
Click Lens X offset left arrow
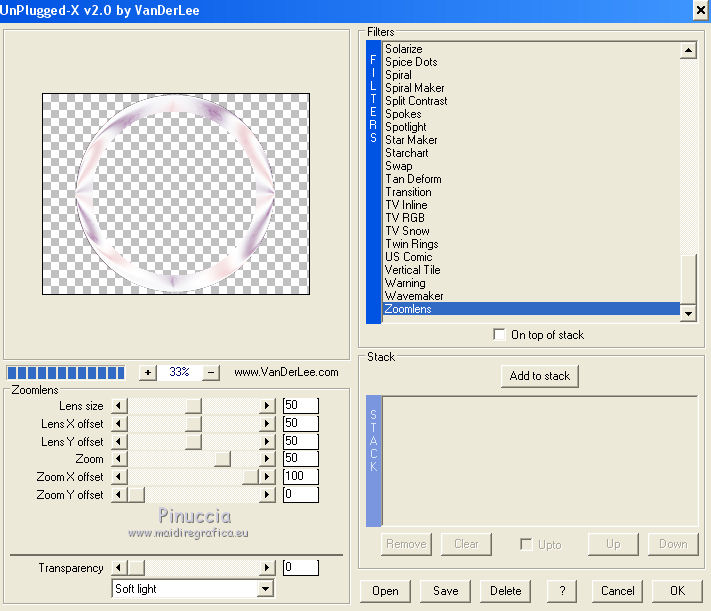pyautogui.click(x=119, y=424)
